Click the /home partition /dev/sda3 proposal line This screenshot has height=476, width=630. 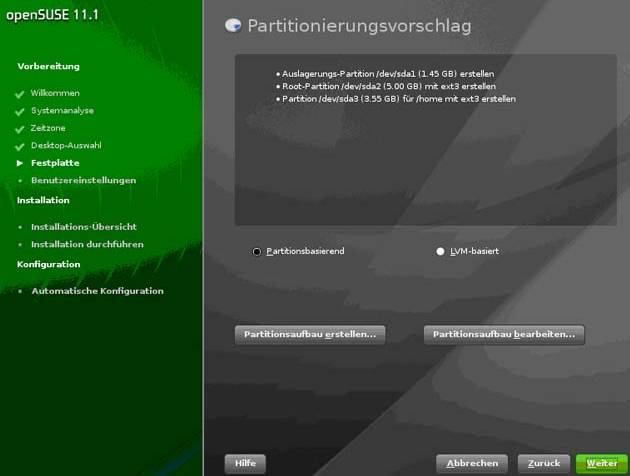point(400,99)
